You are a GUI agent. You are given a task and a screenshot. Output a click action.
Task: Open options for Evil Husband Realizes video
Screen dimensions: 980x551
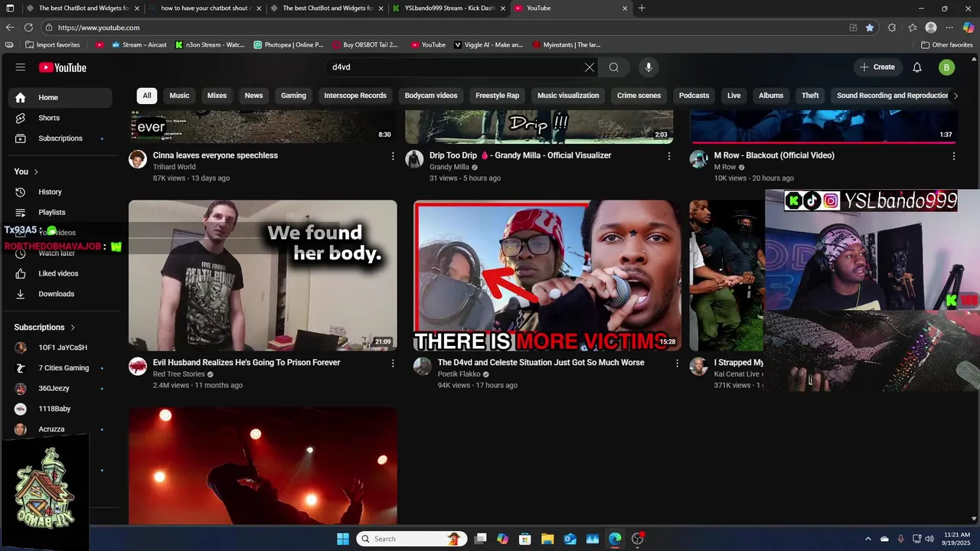(393, 364)
